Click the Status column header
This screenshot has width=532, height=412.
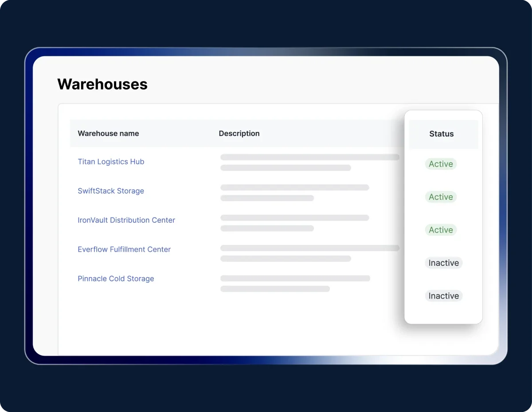click(x=441, y=134)
